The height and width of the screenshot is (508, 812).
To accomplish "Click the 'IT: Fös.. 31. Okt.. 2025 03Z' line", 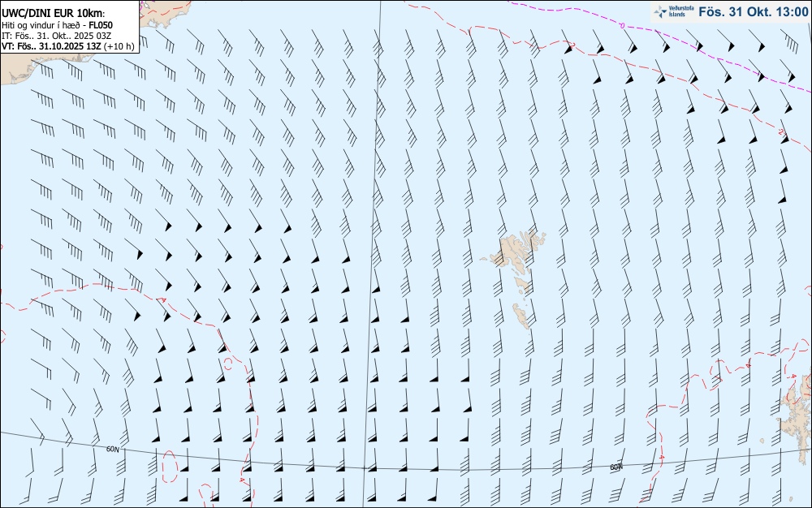I will point(56,36).
